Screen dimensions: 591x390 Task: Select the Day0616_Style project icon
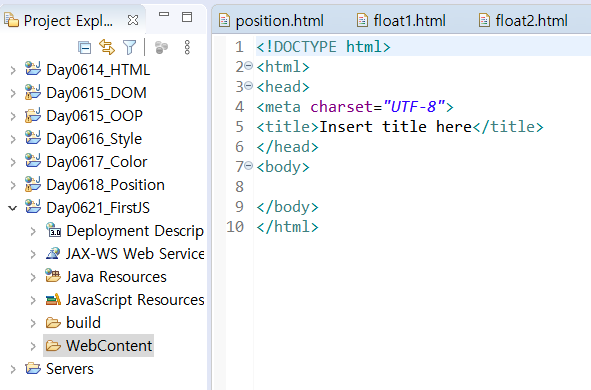click(x=33, y=138)
